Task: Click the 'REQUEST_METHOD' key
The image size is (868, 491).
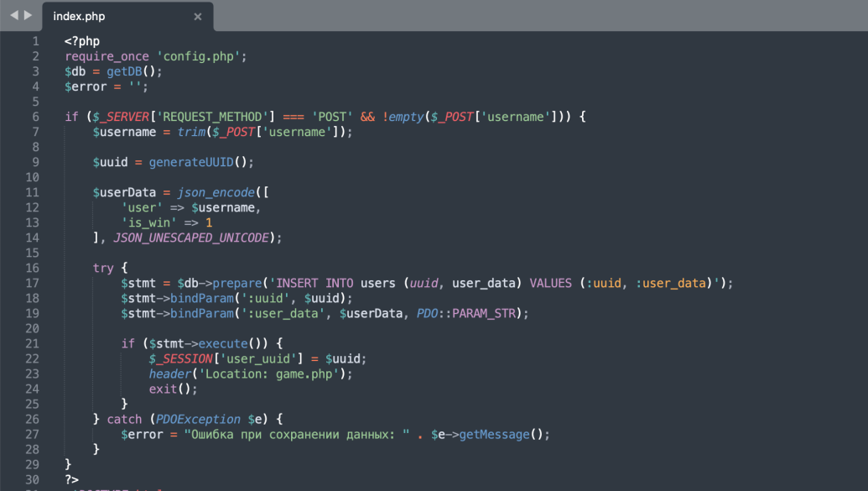Action: point(212,117)
